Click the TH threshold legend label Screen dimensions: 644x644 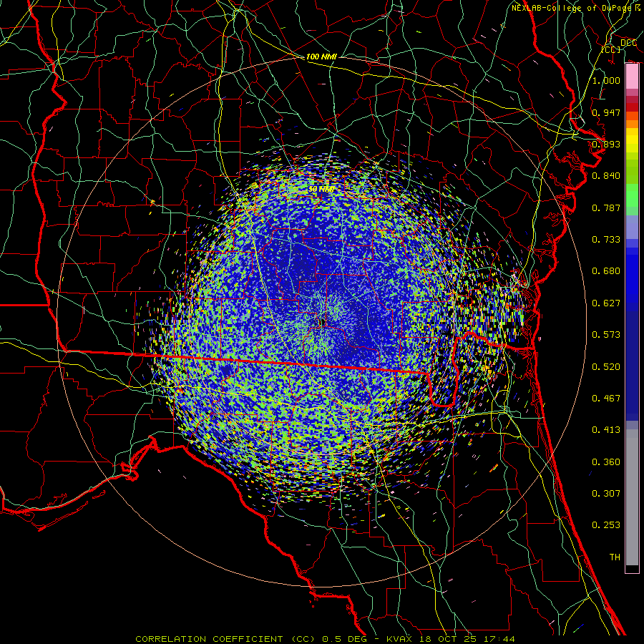[615, 557]
